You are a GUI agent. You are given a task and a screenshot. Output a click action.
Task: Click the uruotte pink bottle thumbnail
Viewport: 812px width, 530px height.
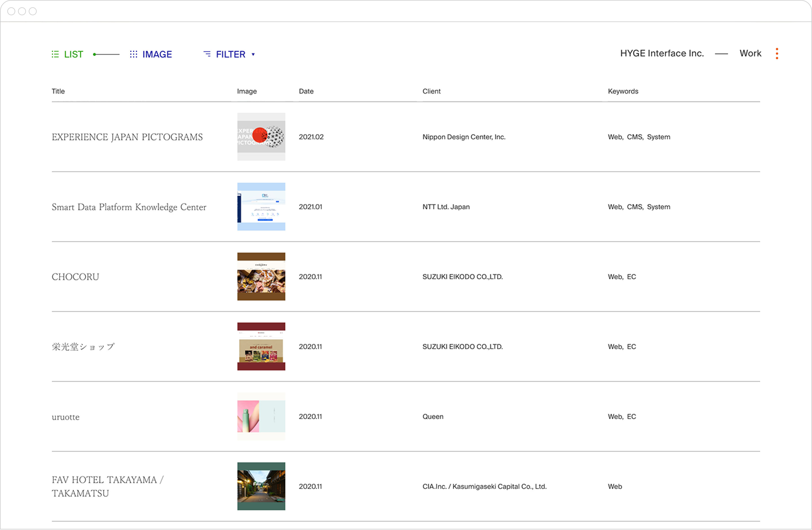261,416
